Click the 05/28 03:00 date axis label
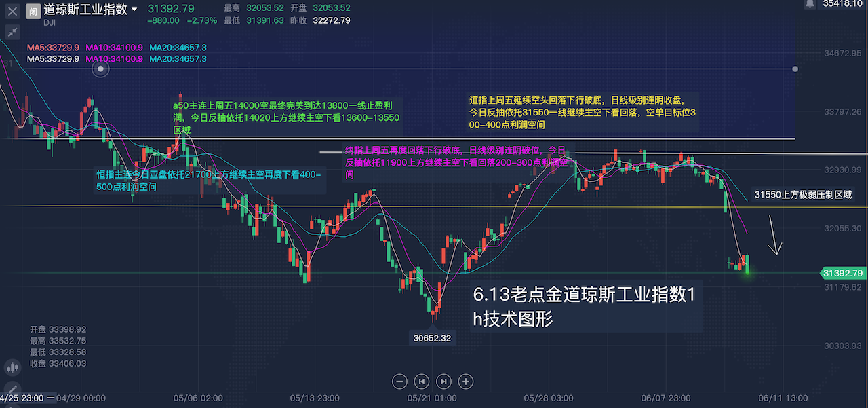Screen dimensions: 868x408 pyautogui.click(x=549, y=398)
